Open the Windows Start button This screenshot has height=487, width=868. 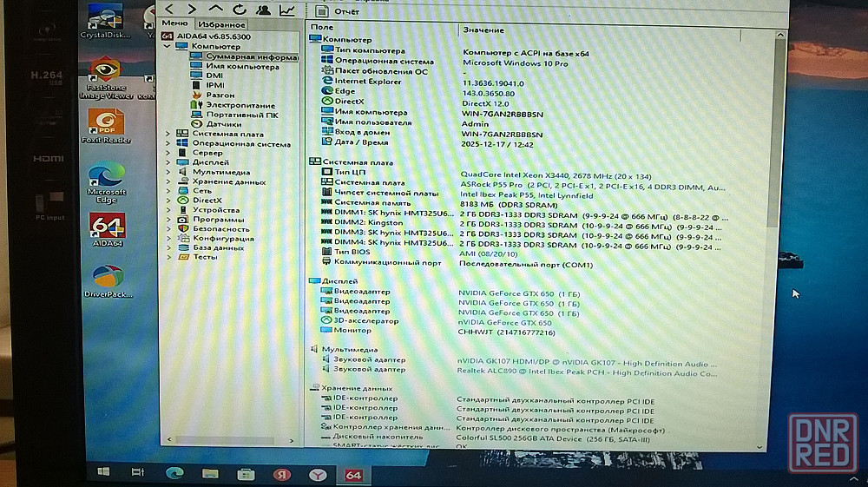tap(103, 473)
